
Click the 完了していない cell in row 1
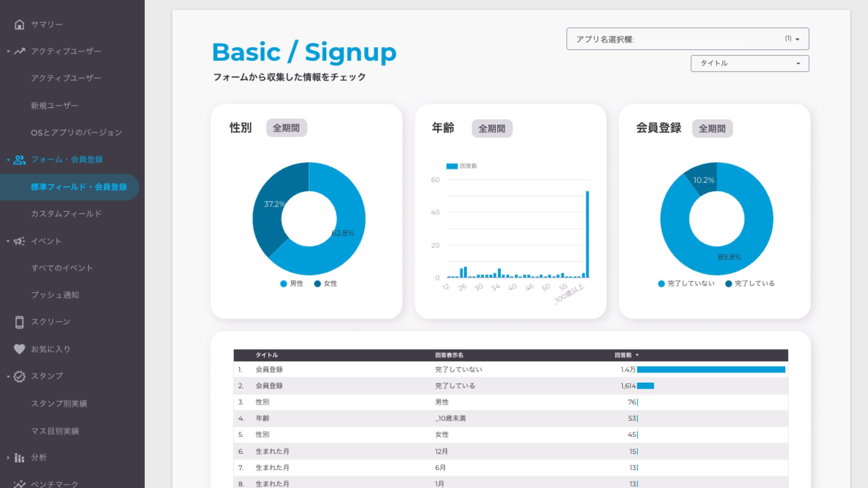[459, 370]
